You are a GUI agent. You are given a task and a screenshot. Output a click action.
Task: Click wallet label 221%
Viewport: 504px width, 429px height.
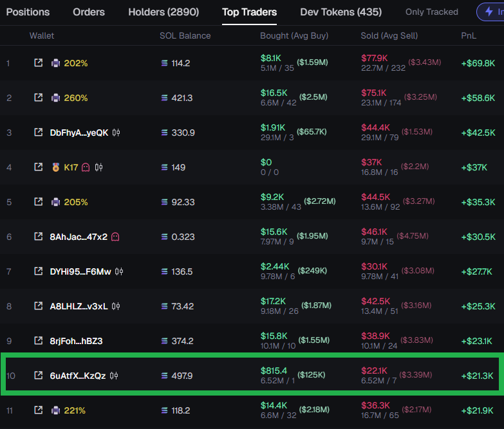click(x=75, y=410)
